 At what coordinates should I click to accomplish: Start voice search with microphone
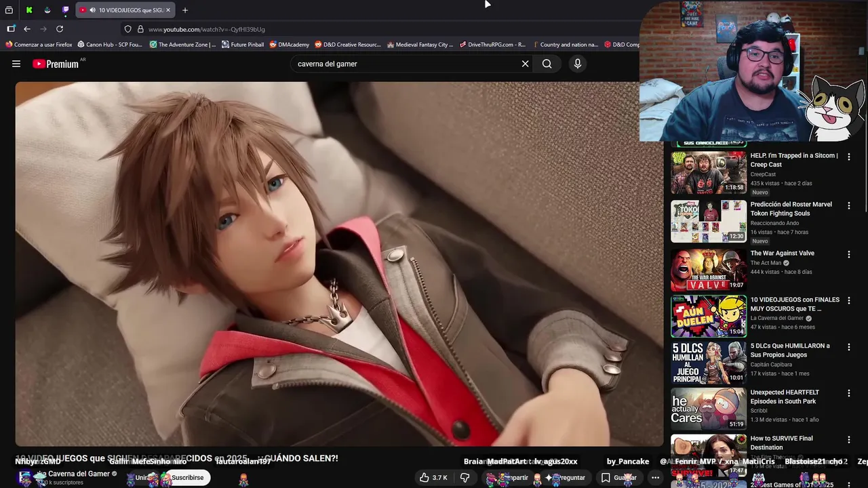pyautogui.click(x=578, y=64)
